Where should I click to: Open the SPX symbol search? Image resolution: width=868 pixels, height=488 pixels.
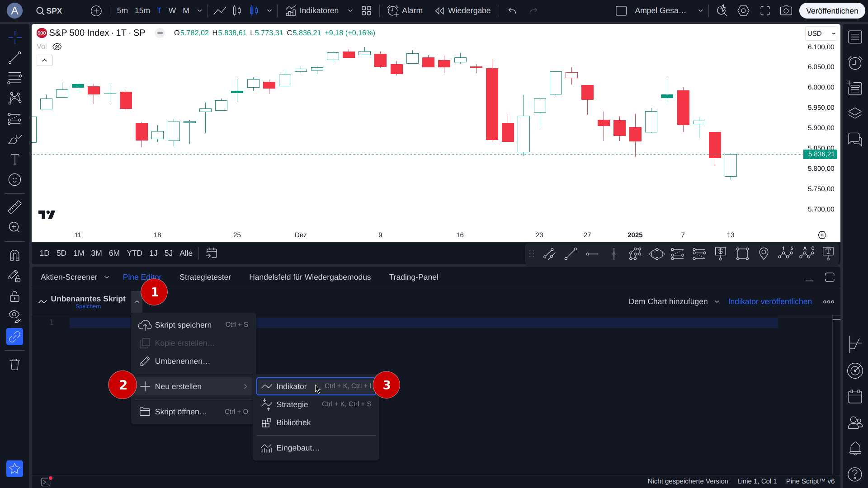coord(49,11)
